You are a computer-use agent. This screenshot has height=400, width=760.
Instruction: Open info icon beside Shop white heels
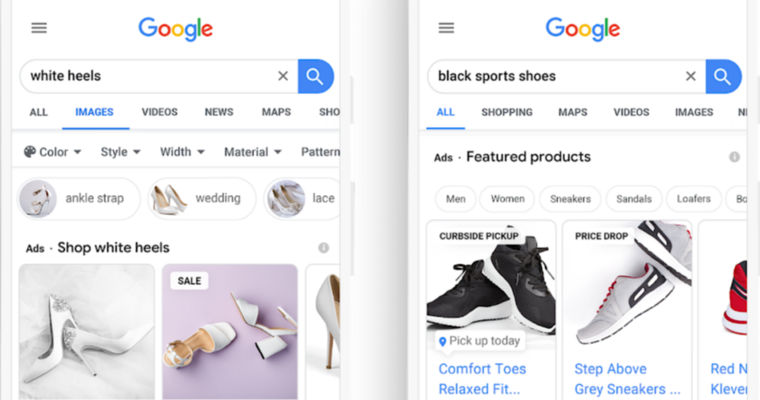[x=323, y=248]
